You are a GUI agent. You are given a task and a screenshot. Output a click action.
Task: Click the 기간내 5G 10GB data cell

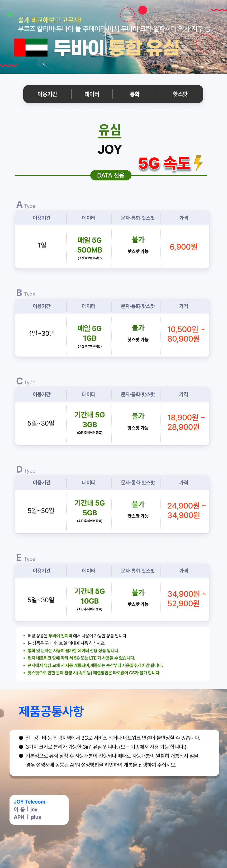tap(89, 596)
